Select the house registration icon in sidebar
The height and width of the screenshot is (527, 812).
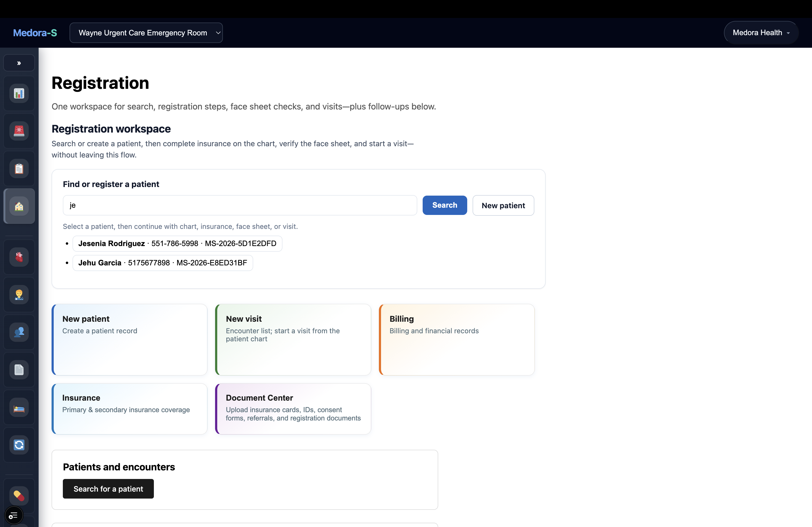(19, 206)
